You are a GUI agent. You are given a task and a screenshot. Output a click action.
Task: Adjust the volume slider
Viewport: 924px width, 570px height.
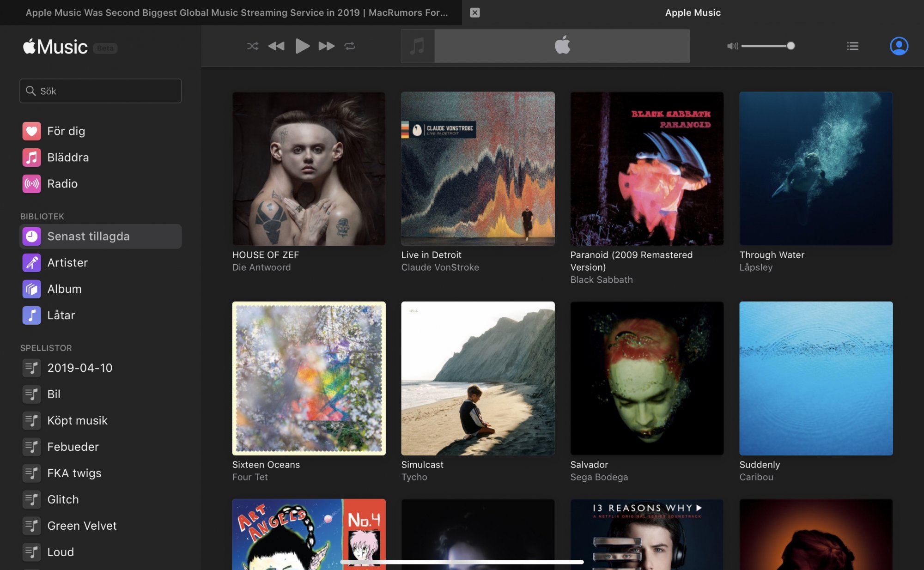click(768, 46)
